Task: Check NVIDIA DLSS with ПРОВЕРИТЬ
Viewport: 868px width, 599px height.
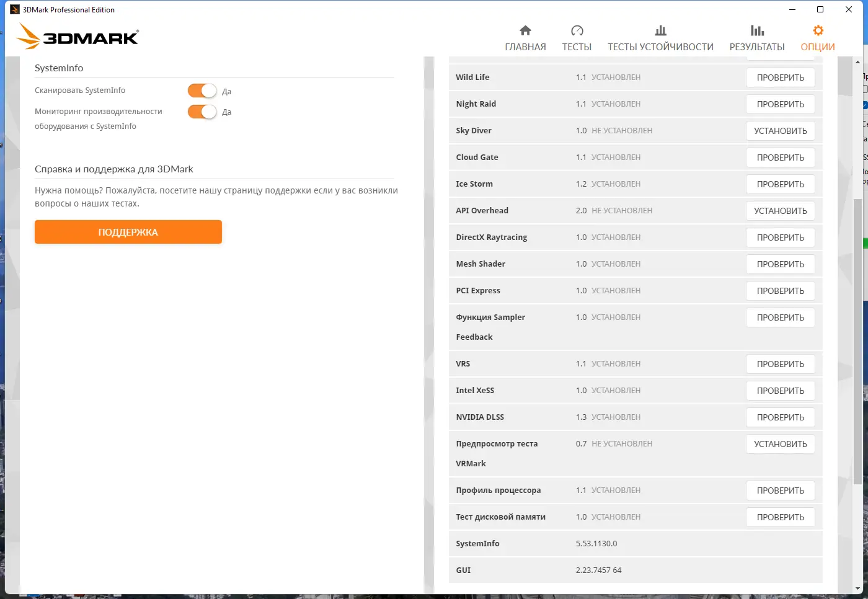Action: click(781, 417)
